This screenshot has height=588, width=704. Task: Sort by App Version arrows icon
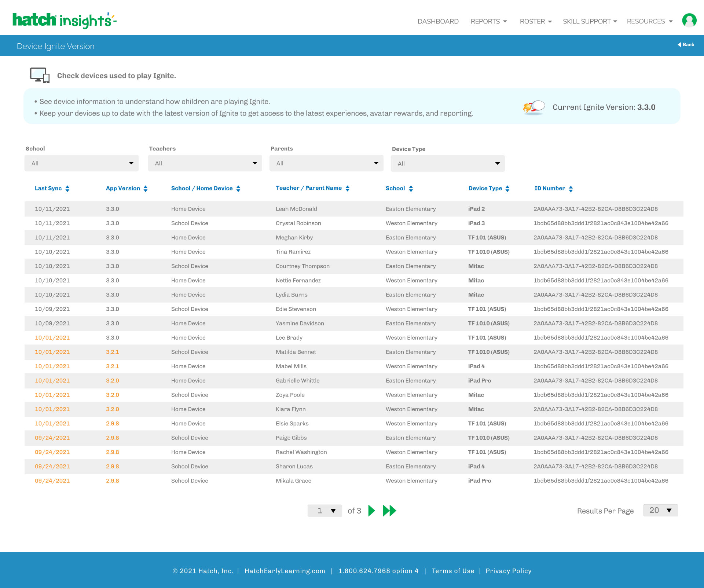[x=146, y=189]
